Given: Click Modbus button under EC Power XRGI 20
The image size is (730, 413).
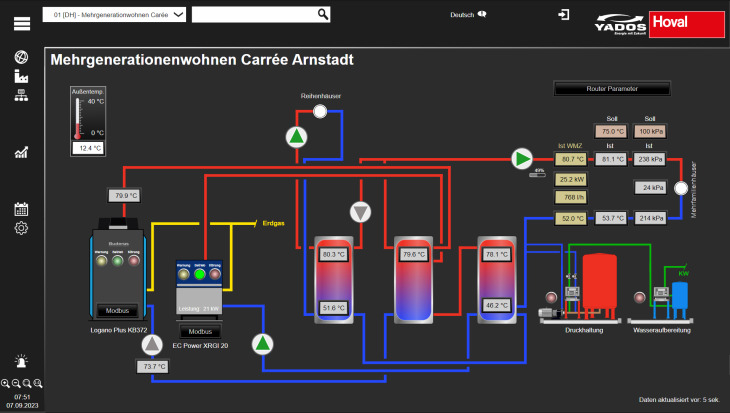Looking at the screenshot, I should pos(201,331).
